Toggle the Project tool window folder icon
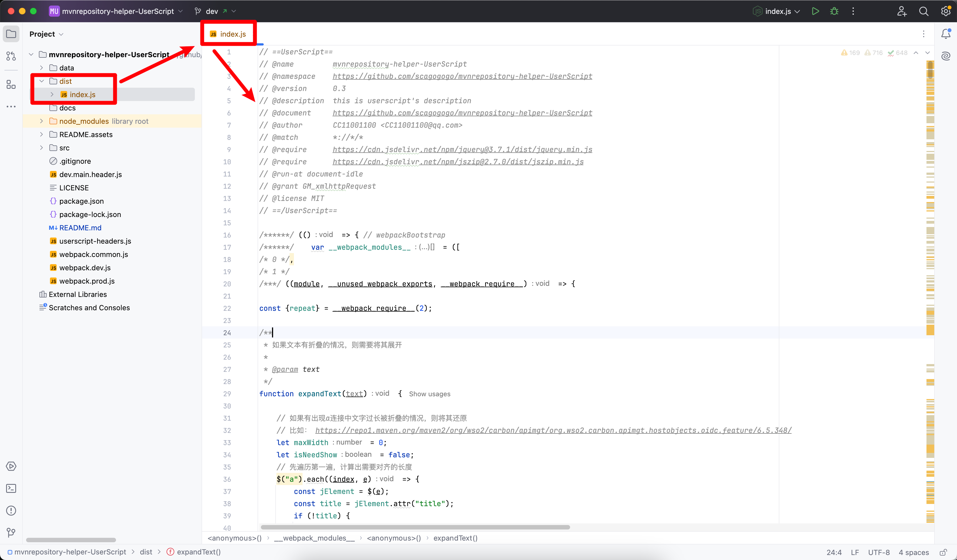 [11, 34]
